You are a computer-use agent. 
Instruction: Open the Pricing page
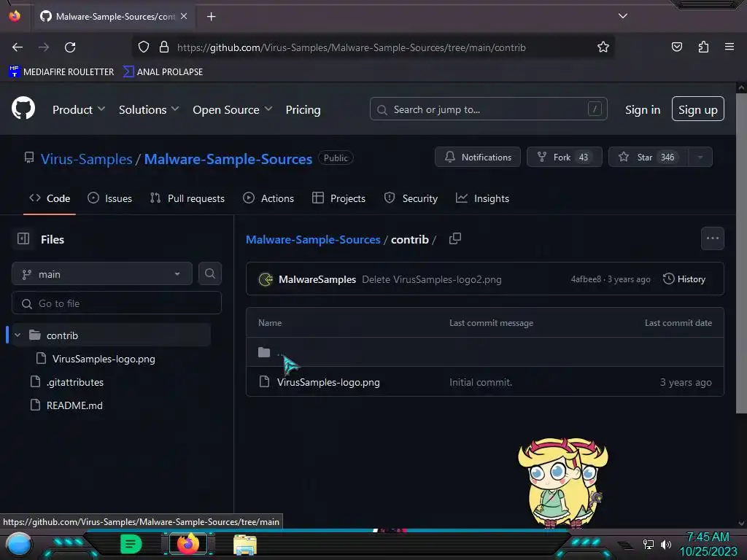[303, 109]
